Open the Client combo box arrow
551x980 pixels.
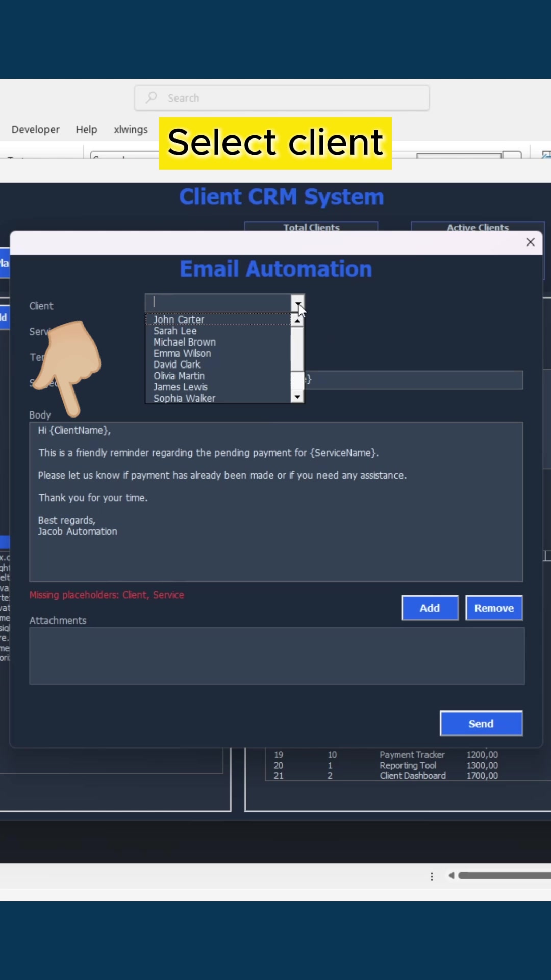click(x=297, y=304)
